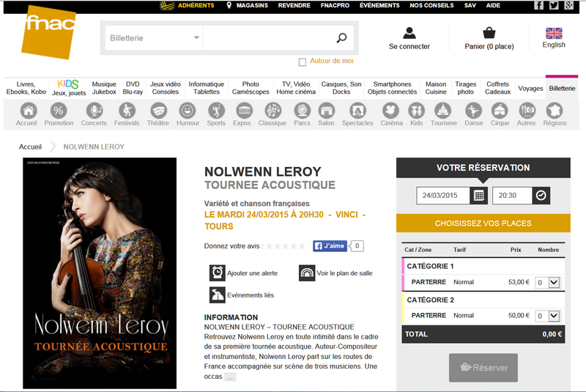Open the Promotion percent icon

pyautogui.click(x=59, y=111)
